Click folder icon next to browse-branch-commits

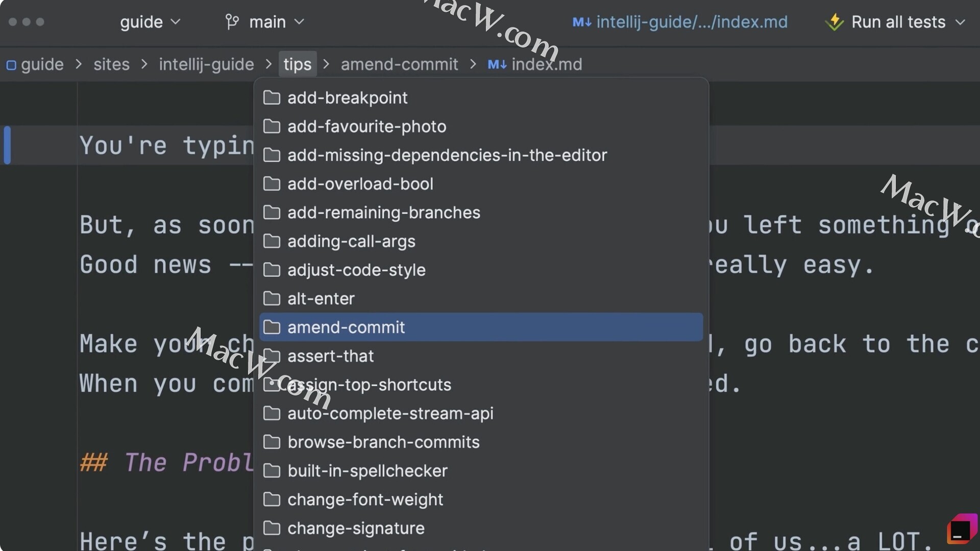coord(272,442)
